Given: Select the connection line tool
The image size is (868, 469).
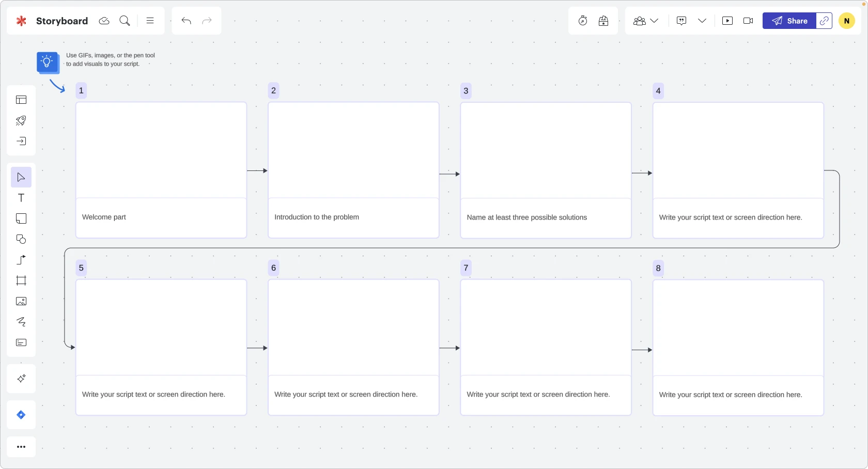Looking at the screenshot, I should pyautogui.click(x=21, y=260).
